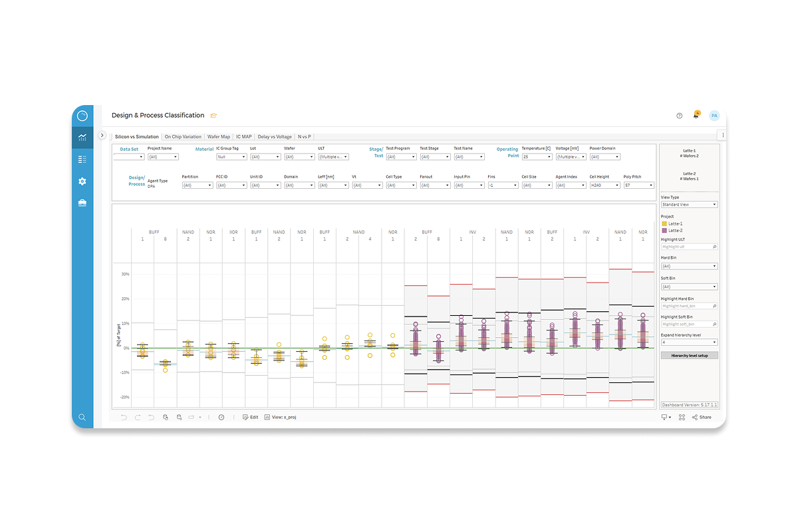Click the settings gear in the left sidebar
This screenshot has width=798, height=532.
point(82,181)
